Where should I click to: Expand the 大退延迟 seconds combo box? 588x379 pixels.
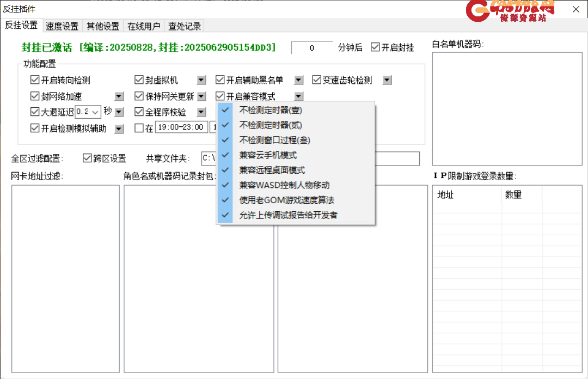point(96,112)
